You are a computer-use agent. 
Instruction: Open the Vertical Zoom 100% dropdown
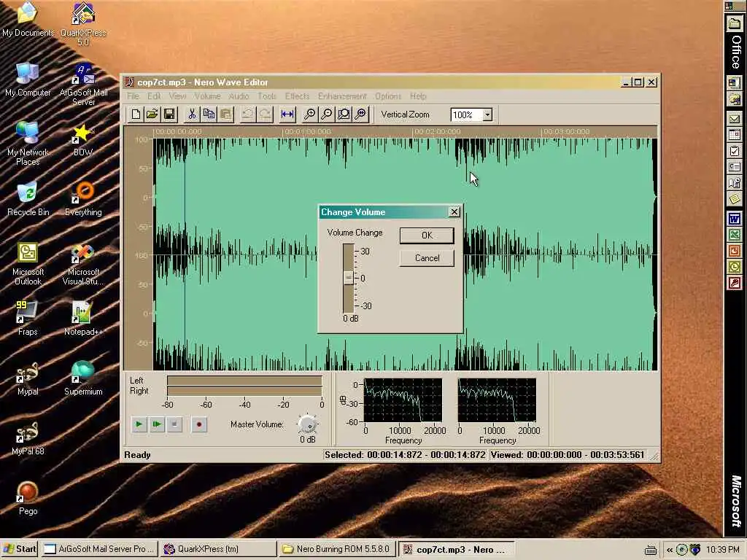point(487,114)
